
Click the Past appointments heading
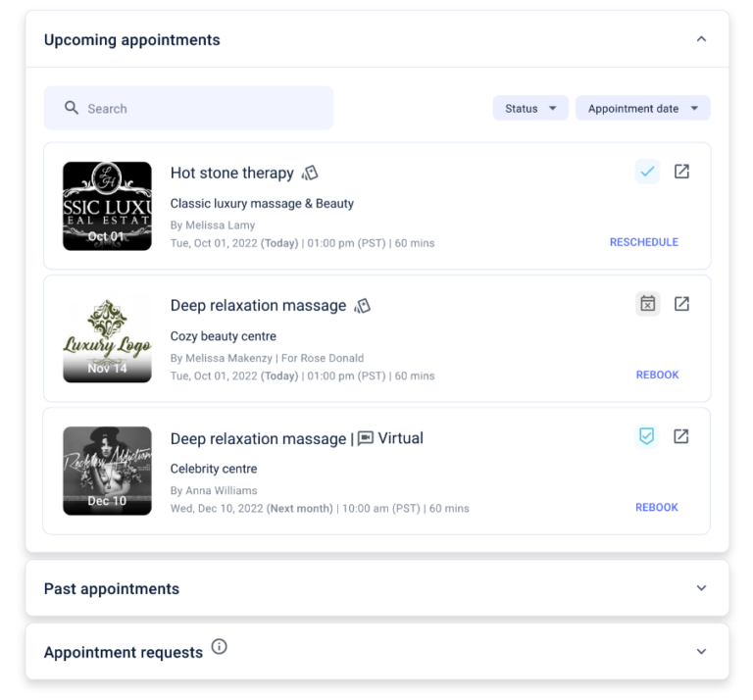[112, 588]
